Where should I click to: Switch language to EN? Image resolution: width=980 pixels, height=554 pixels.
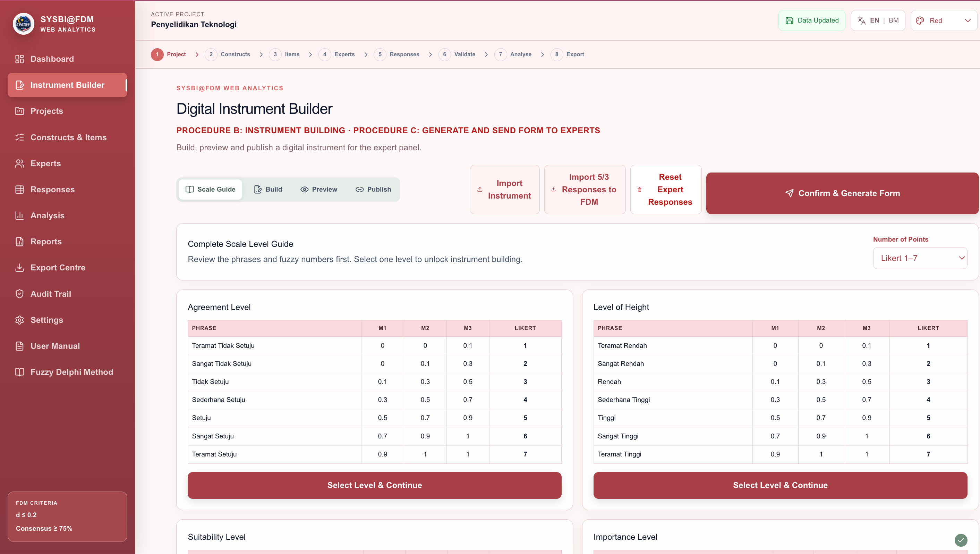(874, 20)
